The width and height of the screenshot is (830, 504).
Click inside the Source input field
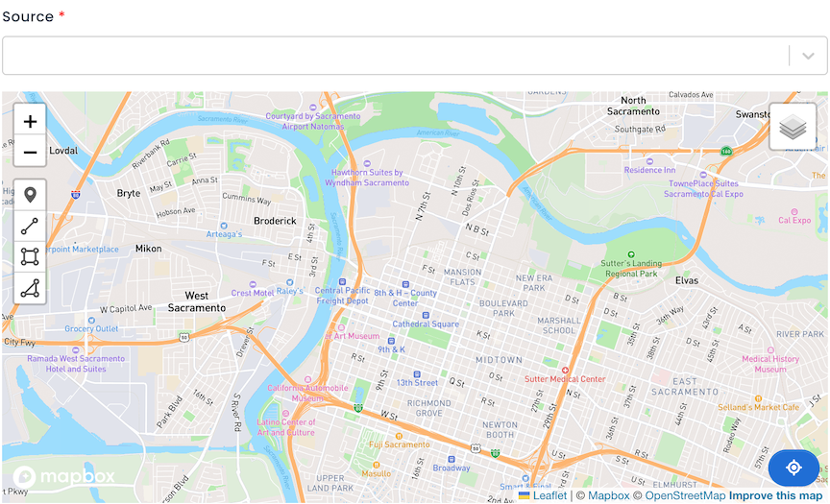[396, 56]
